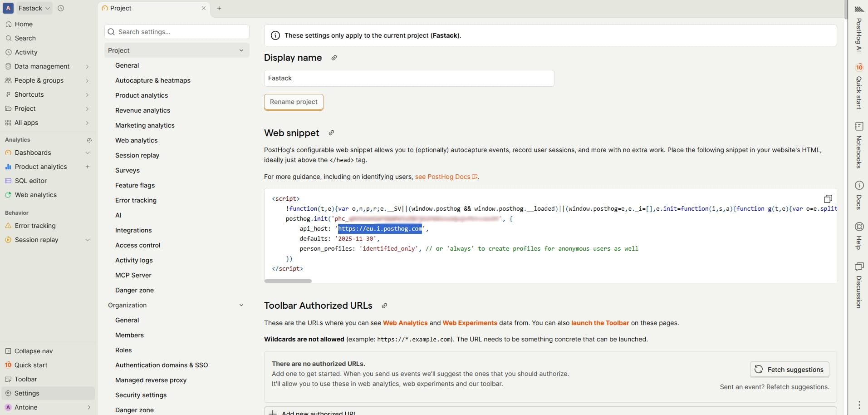
Task: Expand the All apps submenu
Action: (87, 123)
